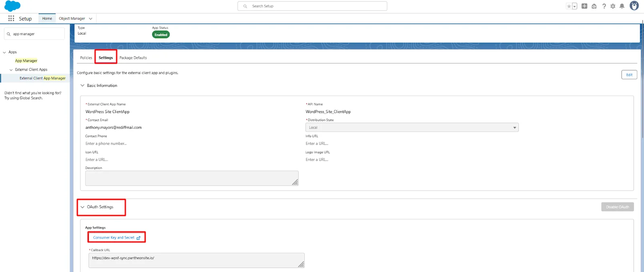Click the magnifier icon in Search Setup

(245, 6)
